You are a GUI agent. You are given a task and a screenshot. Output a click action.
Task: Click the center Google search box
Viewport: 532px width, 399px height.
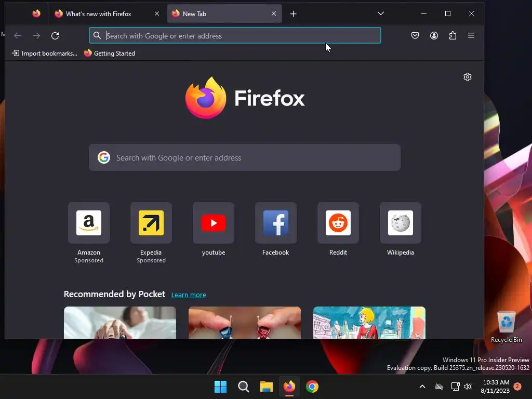click(245, 157)
